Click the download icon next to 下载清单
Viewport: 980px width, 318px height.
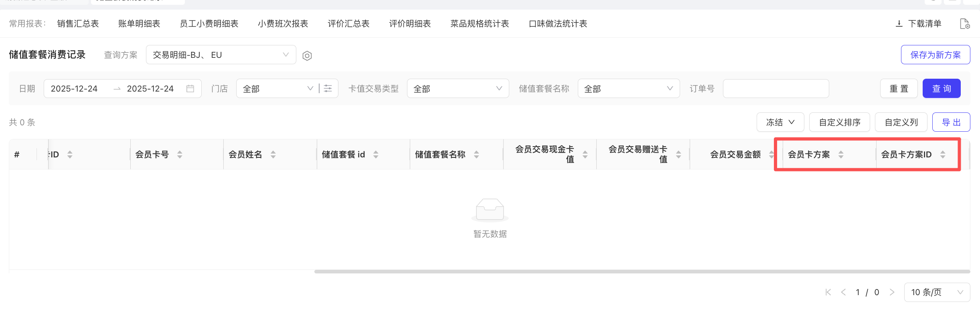click(x=899, y=24)
